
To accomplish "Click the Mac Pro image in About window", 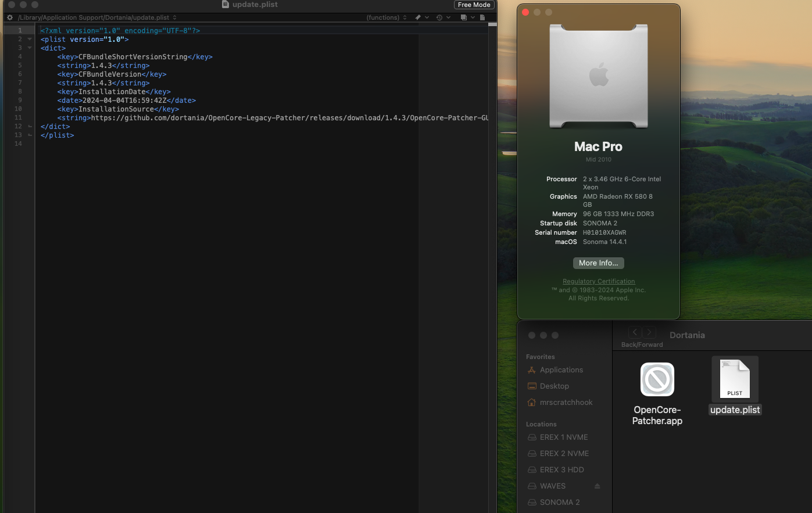I will coord(599,76).
